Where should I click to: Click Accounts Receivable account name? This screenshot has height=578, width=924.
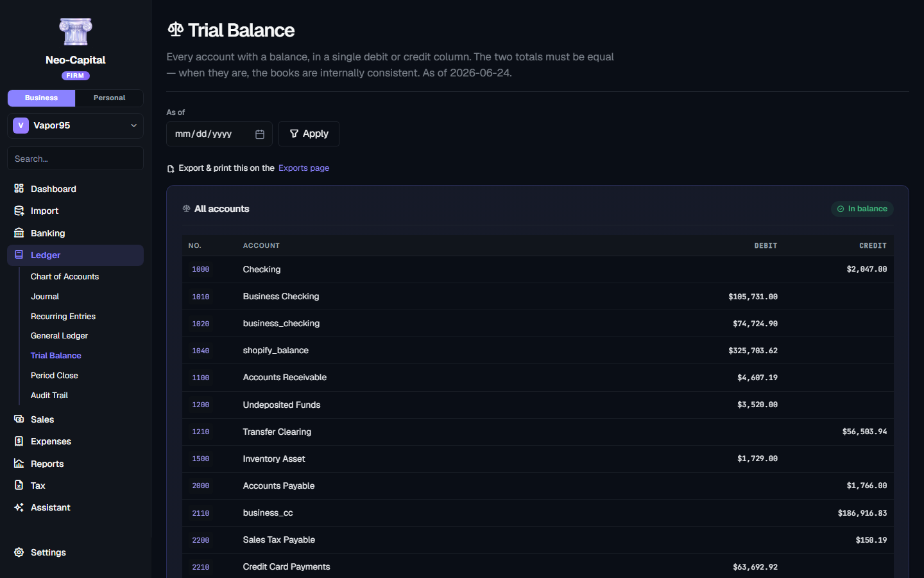click(284, 378)
